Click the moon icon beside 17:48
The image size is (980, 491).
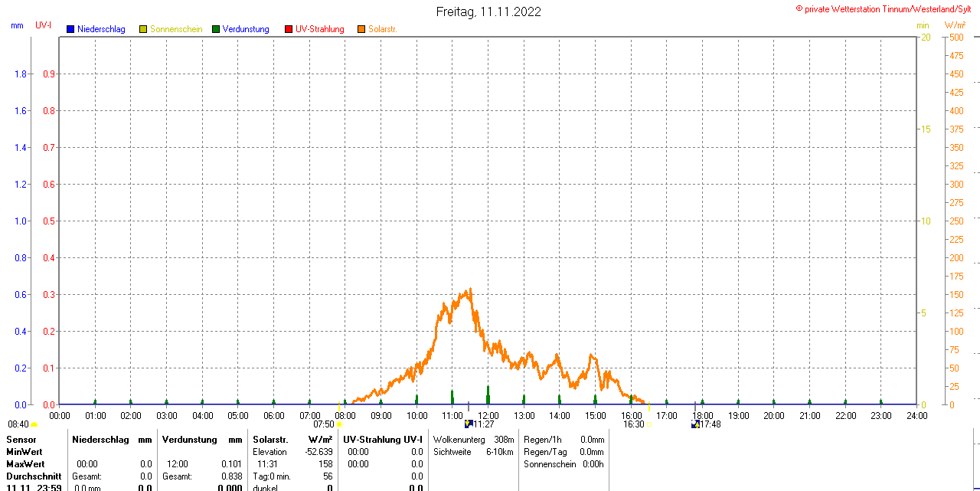(695, 424)
